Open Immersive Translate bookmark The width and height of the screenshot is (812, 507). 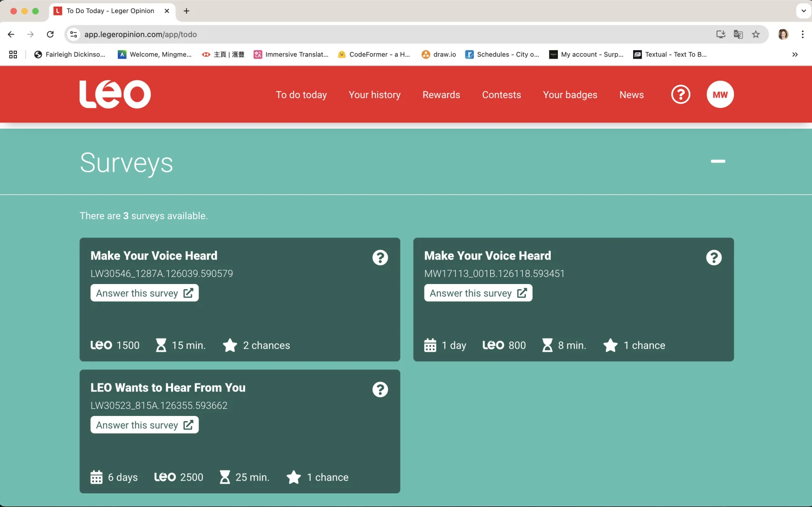coord(291,54)
